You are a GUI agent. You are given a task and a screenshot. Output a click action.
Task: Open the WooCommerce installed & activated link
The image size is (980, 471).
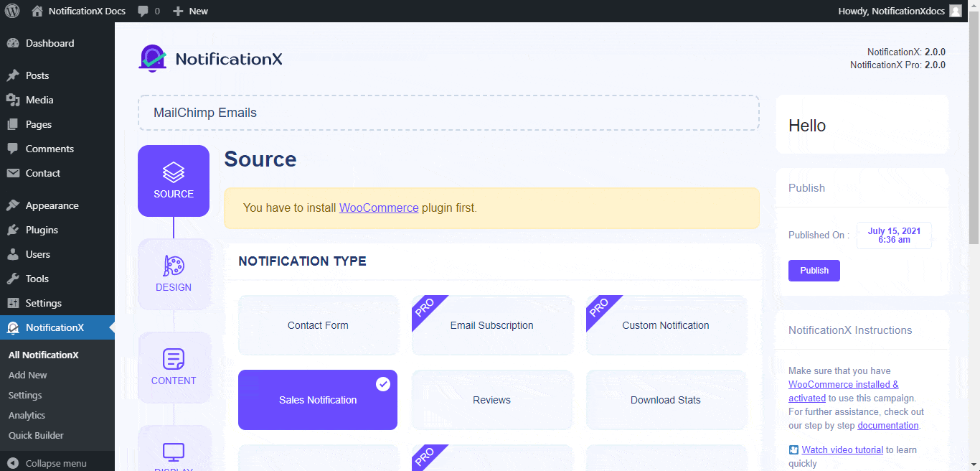point(843,391)
